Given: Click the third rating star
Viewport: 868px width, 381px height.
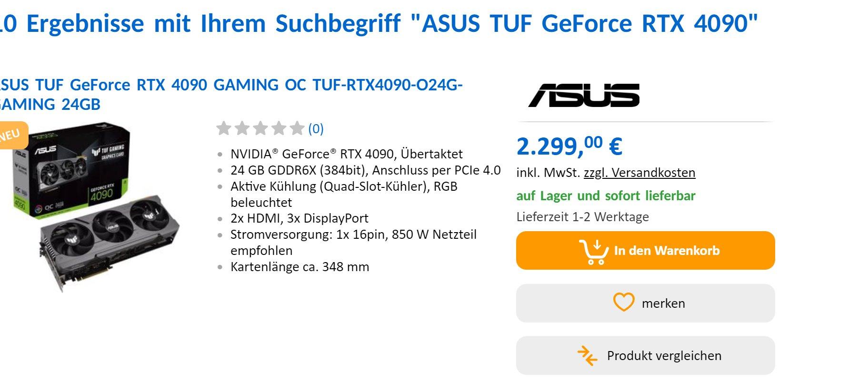Looking at the screenshot, I should point(260,128).
